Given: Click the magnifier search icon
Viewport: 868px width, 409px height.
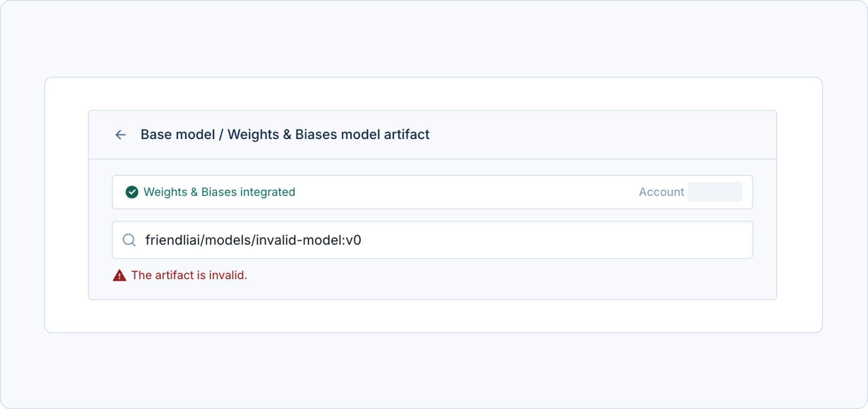Looking at the screenshot, I should coord(129,240).
